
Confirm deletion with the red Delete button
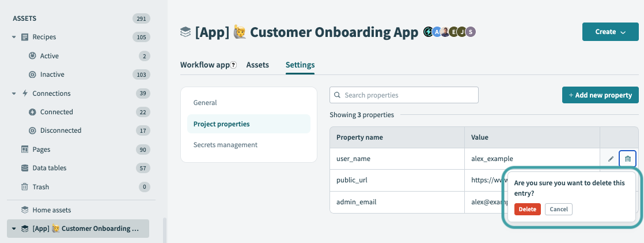click(527, 210)
